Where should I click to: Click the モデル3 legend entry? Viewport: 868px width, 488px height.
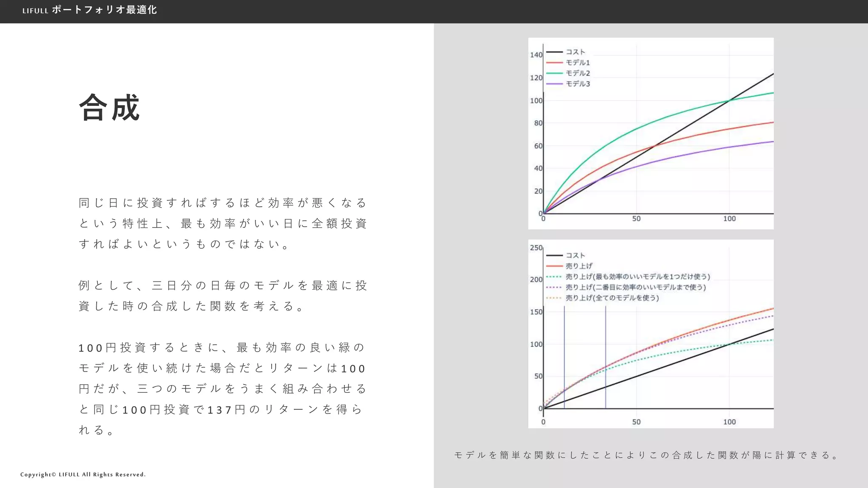point(568,83)
